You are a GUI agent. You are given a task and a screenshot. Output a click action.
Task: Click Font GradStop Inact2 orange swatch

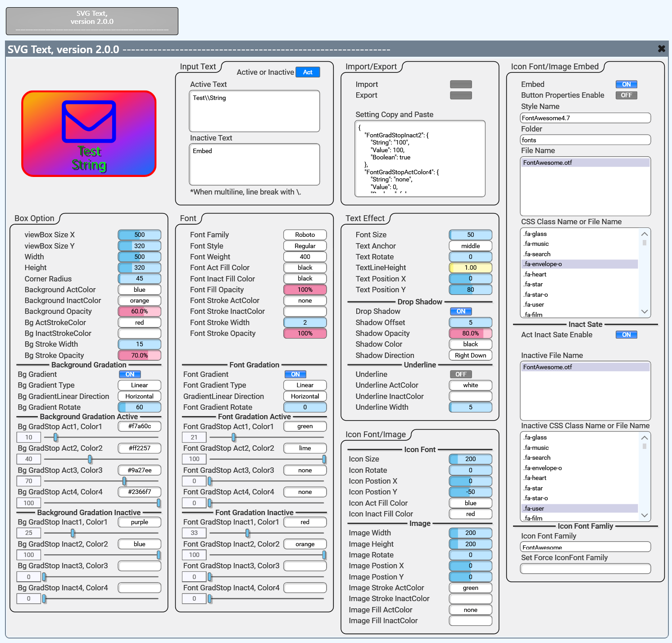[305, 544]
